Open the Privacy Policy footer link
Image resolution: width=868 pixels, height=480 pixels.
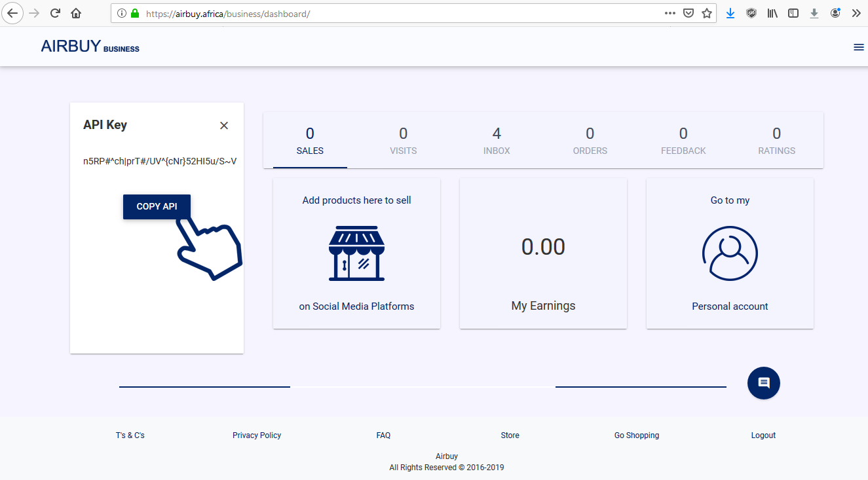click(257, 435)
